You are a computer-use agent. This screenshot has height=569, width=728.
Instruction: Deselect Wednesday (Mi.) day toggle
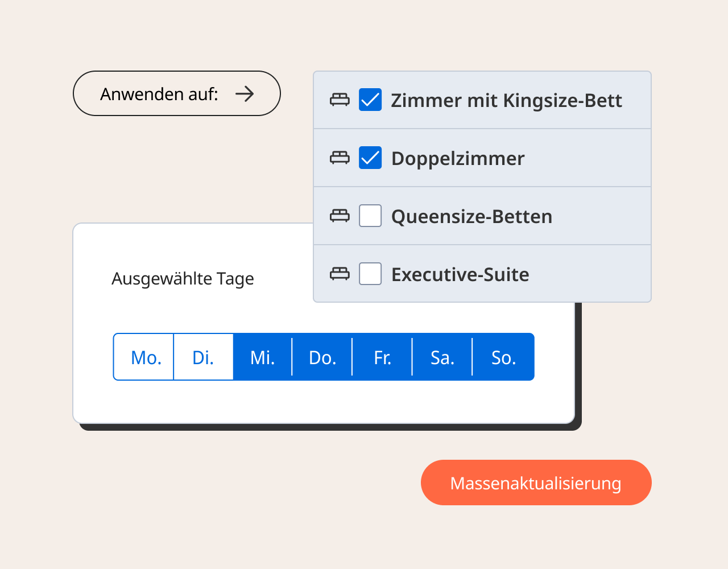(263, 357)
